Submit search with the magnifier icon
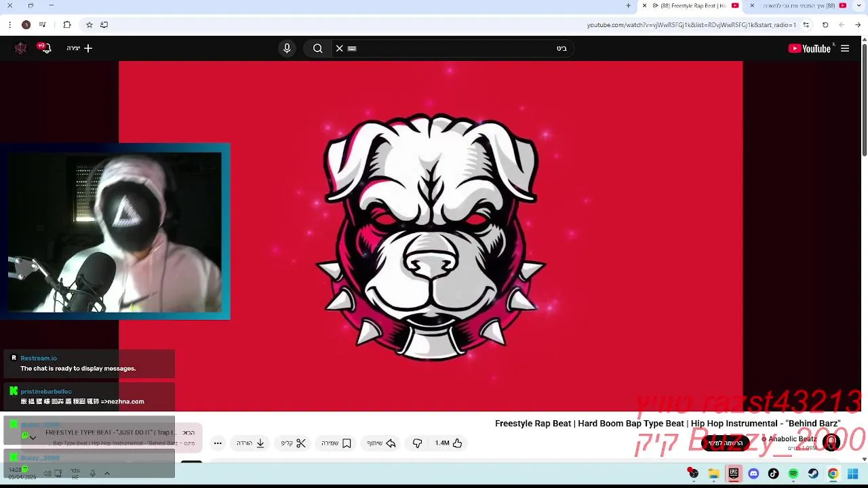Image resolution: width=868 pixels, height=488 pixels. coord(317,48)
